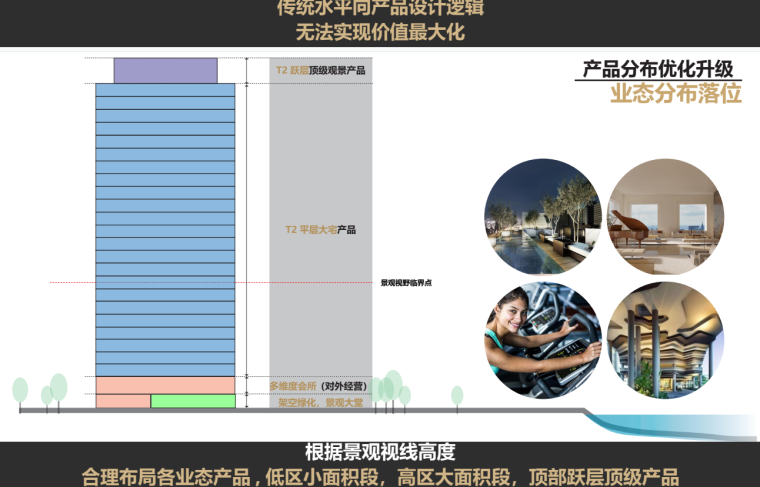Click the tree icon at far left
Image resolution: width=760 pixels, height=487 pixels.
point(20,391)
